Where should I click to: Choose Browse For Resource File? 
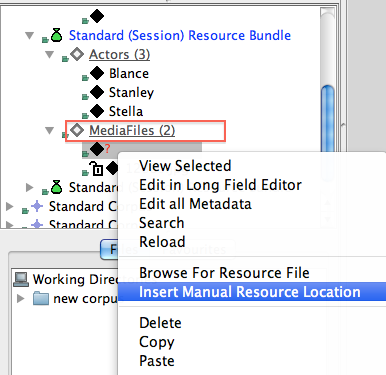click(224, 273)
